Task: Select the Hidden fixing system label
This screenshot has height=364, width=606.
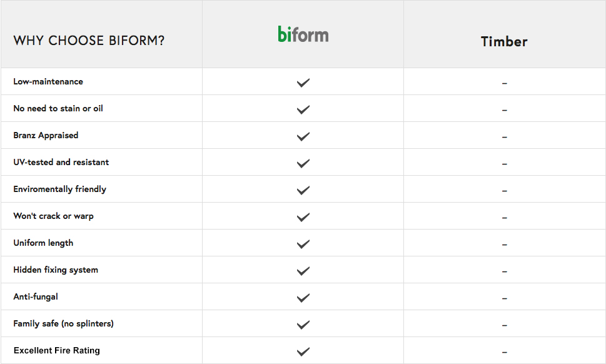Action: pyautogui.click(x=56, y=270)
